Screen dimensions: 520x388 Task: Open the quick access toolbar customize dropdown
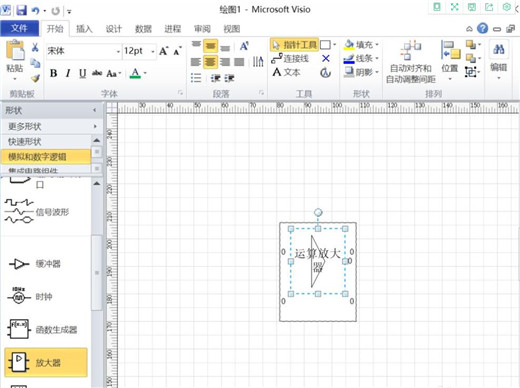[69, 12]
